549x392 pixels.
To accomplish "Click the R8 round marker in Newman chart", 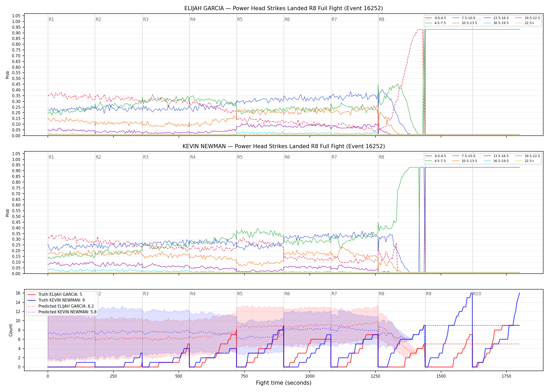I will tap(381, 157).
